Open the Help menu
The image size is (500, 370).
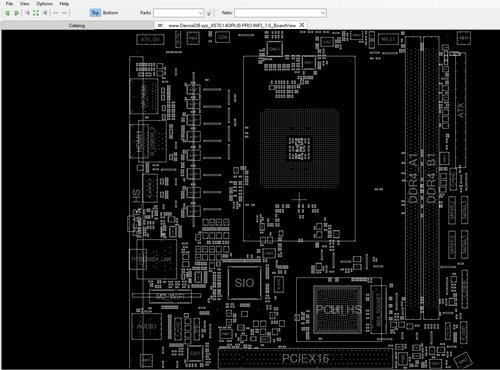coord(64,4)
